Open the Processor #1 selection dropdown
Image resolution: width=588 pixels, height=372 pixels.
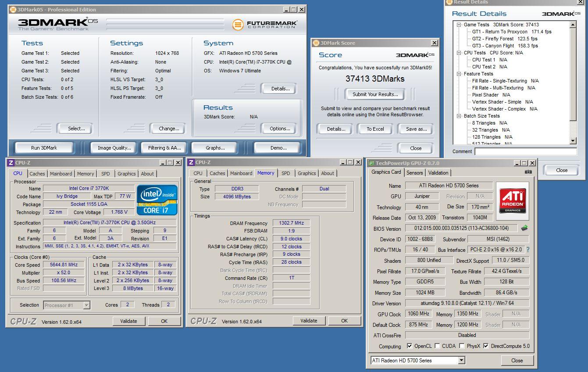86,305
